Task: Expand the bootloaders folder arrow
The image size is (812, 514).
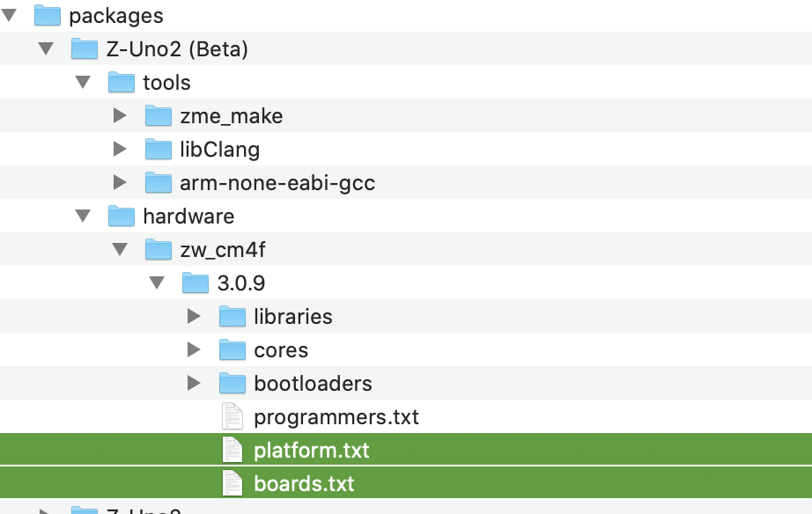Action: 195,383
